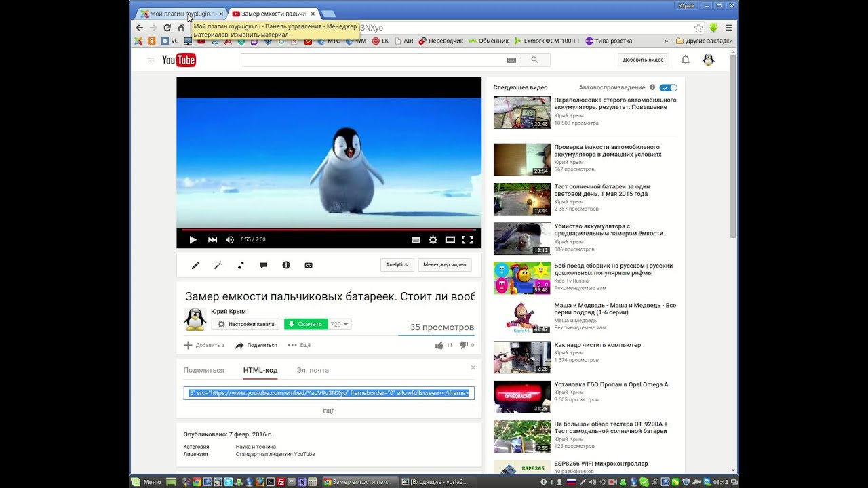
Task: Click Настройки канала button
Action: point(246,324)
